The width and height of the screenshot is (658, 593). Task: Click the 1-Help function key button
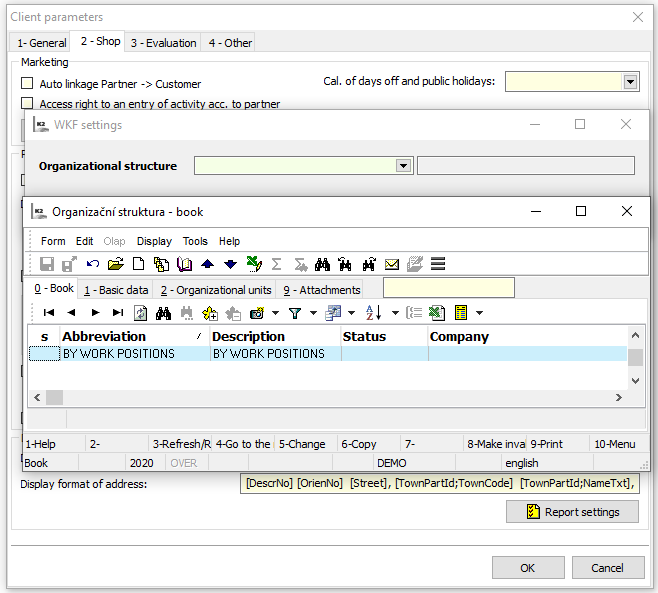pos(54,444)
